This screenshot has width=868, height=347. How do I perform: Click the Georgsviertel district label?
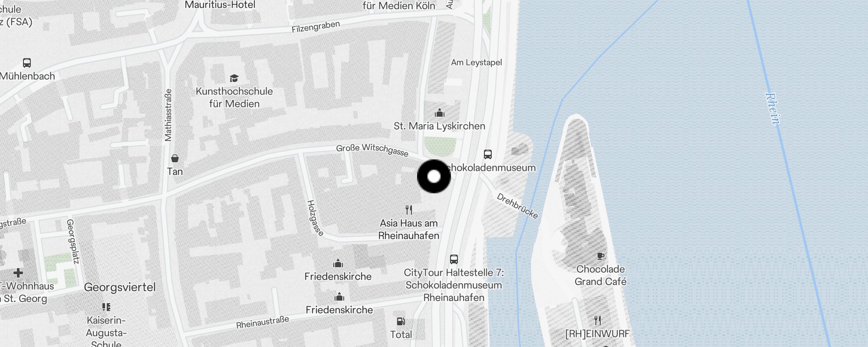pyautogui.click(x=120, y=287)
